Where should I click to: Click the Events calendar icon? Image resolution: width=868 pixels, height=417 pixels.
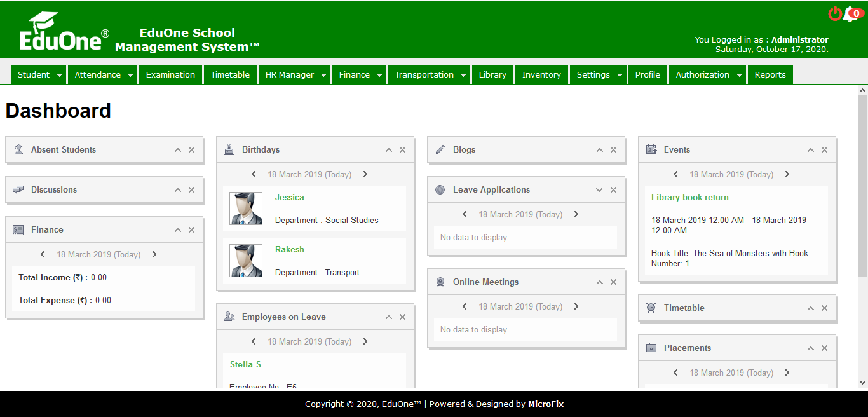pyautogui.click(x=651, y=150)
